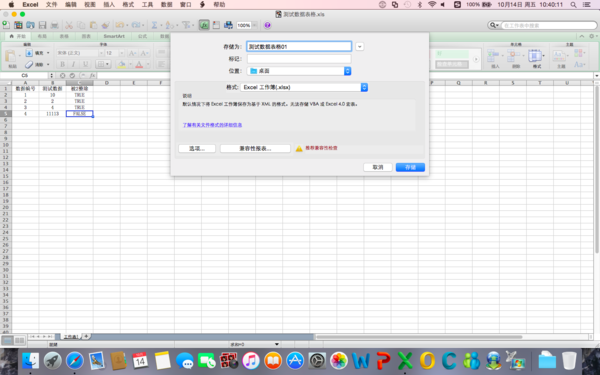This screenshot has width=600, height=375.
Task: Click the Filter funnel toolbar icon
Action: click(186, 25)
